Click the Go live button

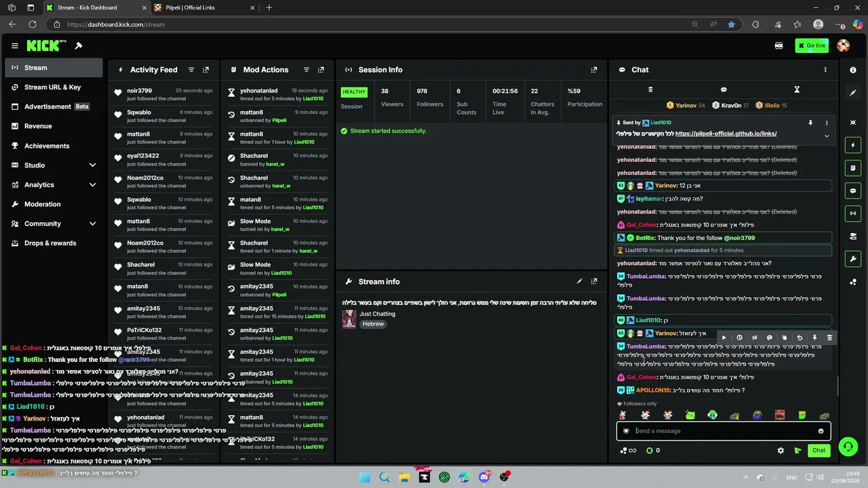tap(812, 45)
